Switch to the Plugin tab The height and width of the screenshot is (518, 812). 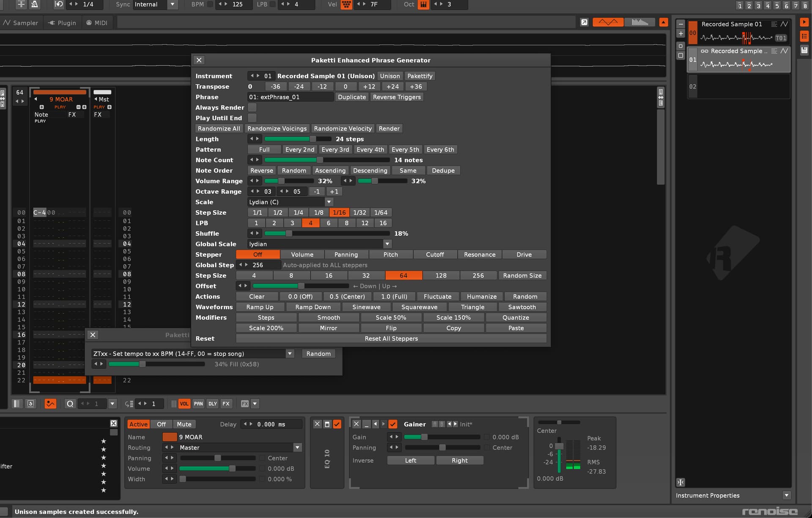point(62,23)
